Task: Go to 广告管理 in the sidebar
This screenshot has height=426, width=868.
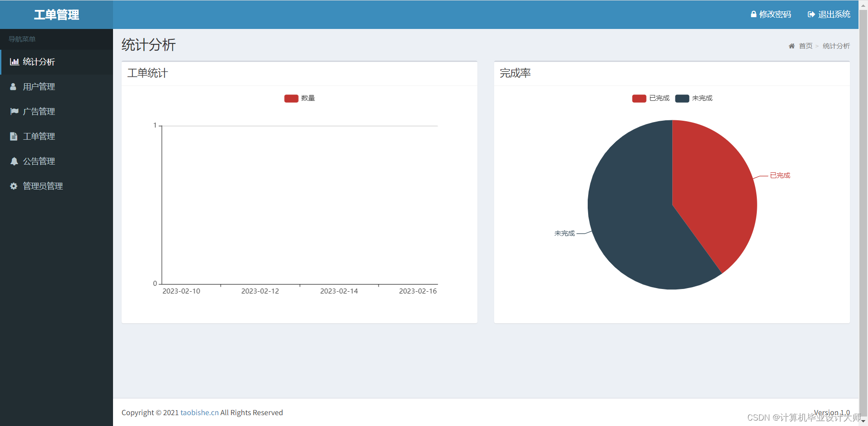Action: [57, 111]
